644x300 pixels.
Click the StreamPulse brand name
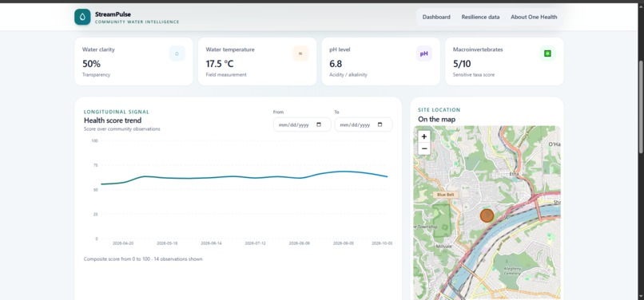pyautogui.click(x=113, y=14)
